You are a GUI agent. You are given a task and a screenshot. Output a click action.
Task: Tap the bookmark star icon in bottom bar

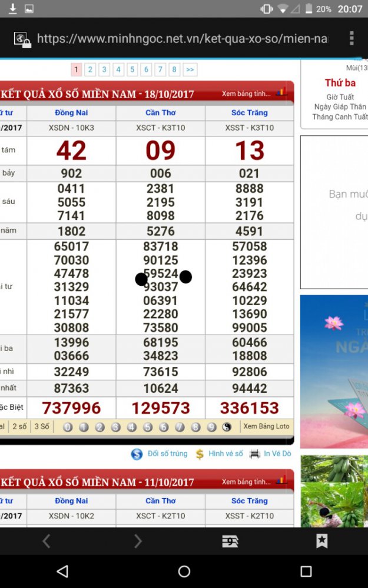tap(321, 542)
